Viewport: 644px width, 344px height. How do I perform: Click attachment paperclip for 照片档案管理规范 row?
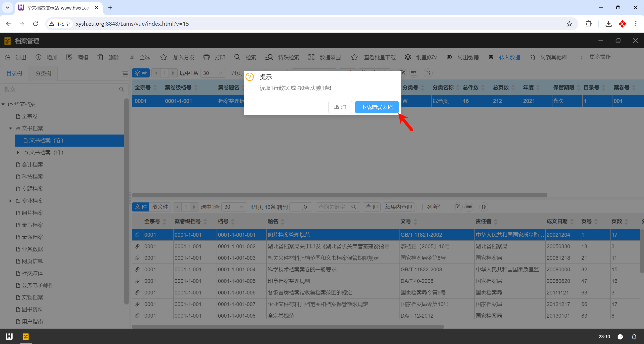click(137, 235)
